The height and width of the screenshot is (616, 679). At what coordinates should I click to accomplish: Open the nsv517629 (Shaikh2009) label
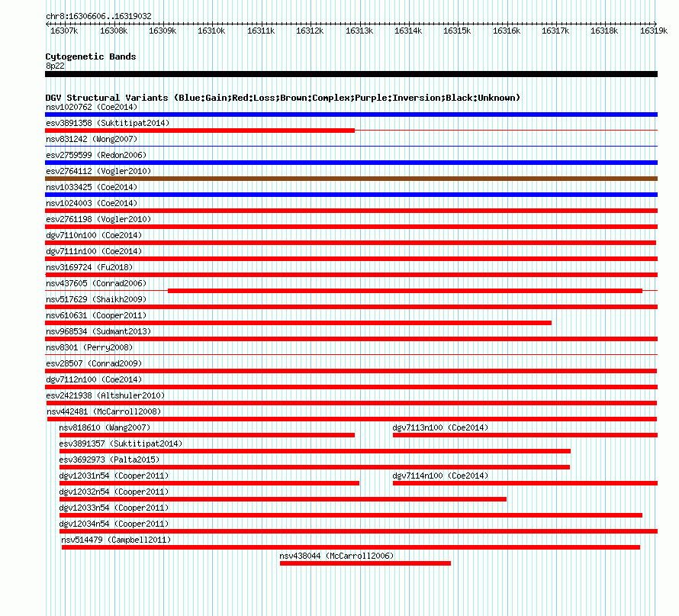pyautogui.click(x=96, y=299)
